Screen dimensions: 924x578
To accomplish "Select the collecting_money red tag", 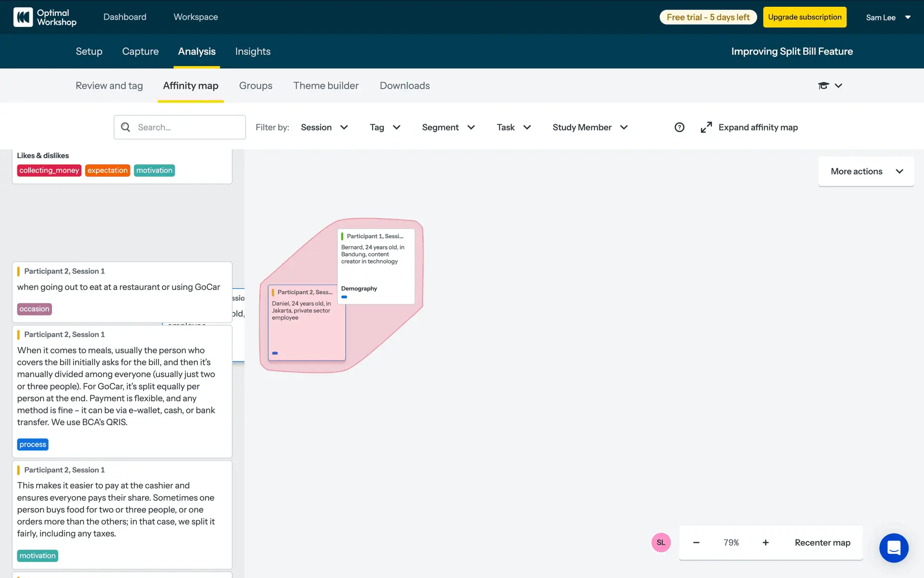I will [49, 171].
